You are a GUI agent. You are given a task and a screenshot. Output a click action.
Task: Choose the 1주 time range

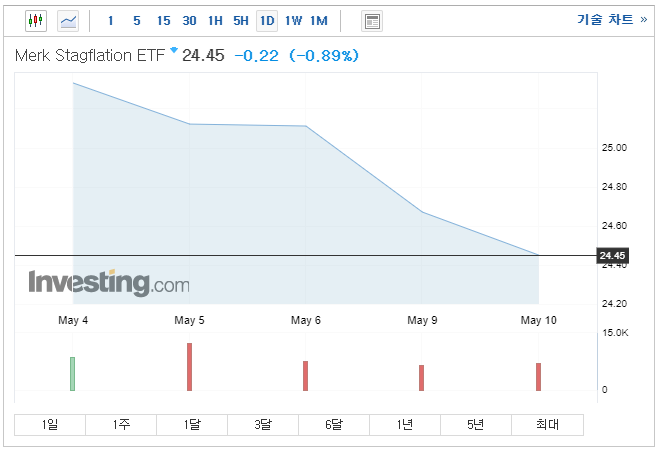click(x=121, y=425)
